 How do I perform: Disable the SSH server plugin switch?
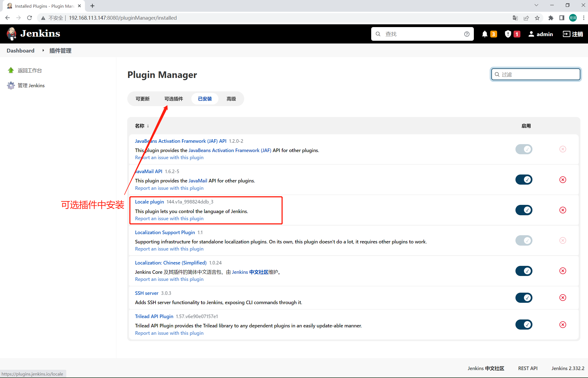pyautogui.click(x=524, y=298)
